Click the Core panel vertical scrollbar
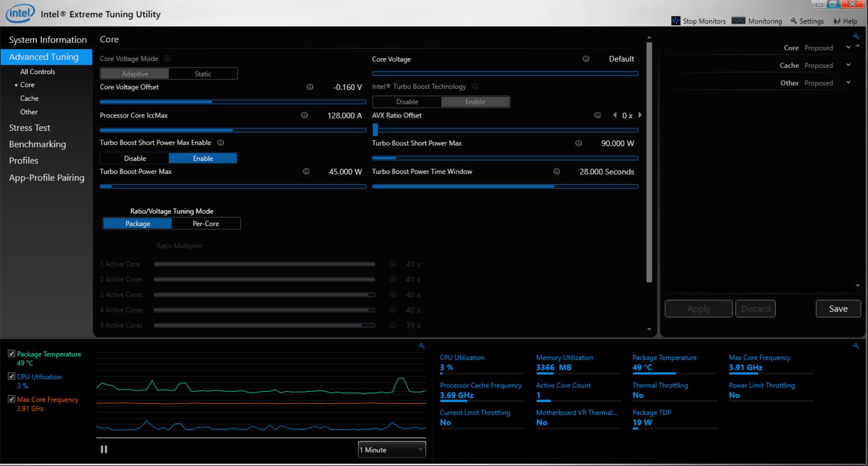The image size is (868, 466). coord(649,162)
